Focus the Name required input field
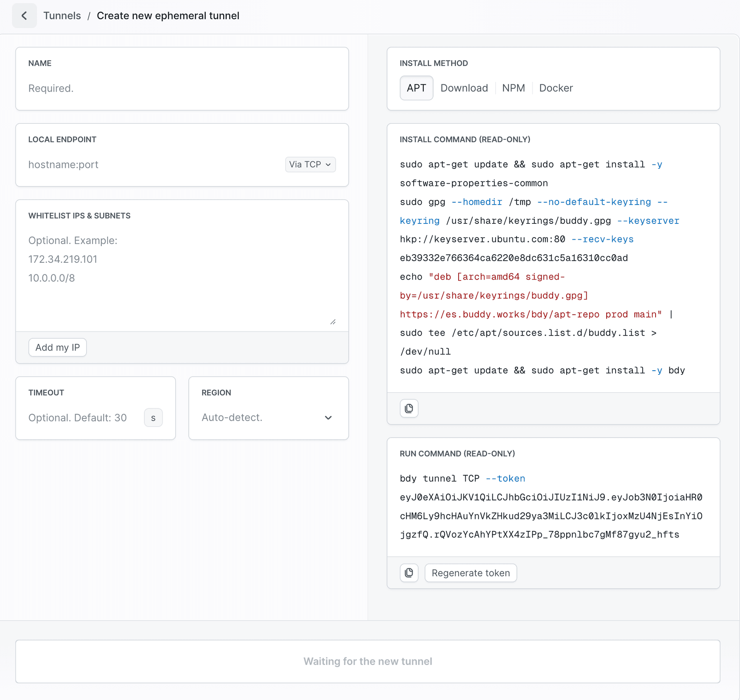 181,88
